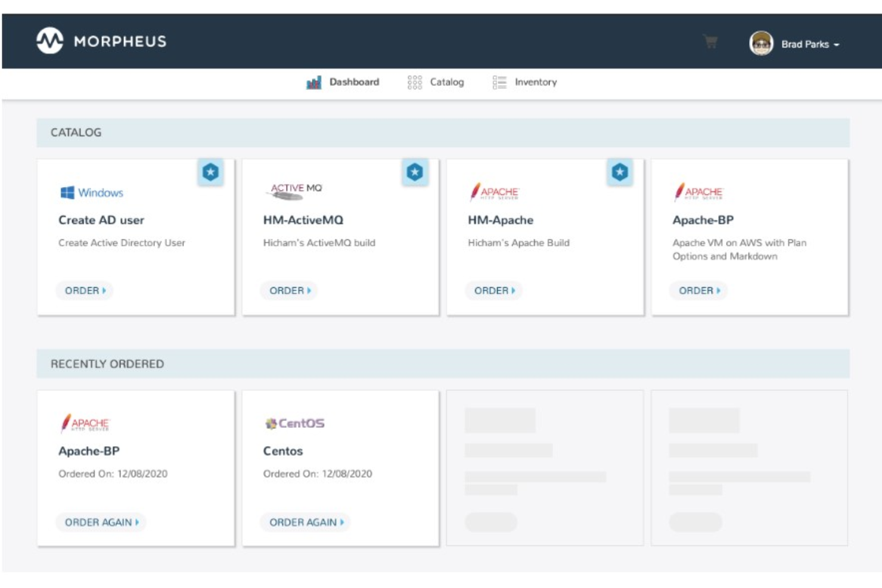Select the CentOS logo in Recently Ordered
This screenshot has height=588, width=882.
(x=294, y=424)
